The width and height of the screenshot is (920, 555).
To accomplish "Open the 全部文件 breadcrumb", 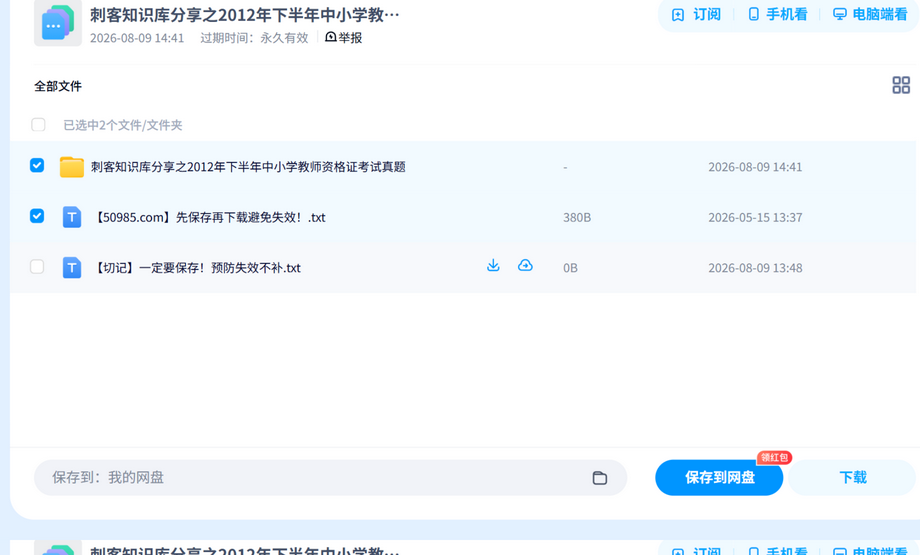I will 58,86.
